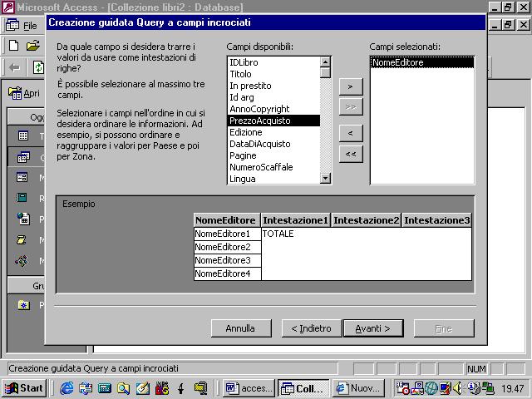Screen dimensions: 532x399
Task: Click the Back arrow on the Web toolbar
Action: click(14, 67)
